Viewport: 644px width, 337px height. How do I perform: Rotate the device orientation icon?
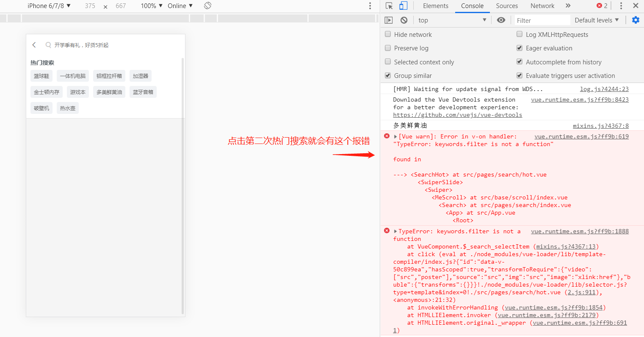pyautogui.click(x=207, y=6)
